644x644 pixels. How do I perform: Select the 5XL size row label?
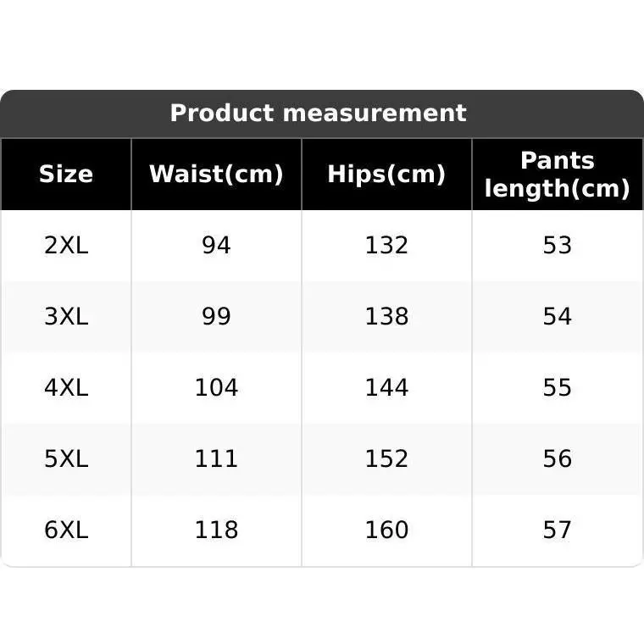tap(66, 459)
